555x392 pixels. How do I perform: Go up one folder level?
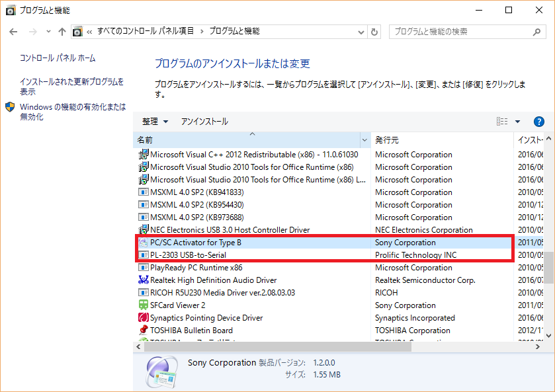point(62,32)
